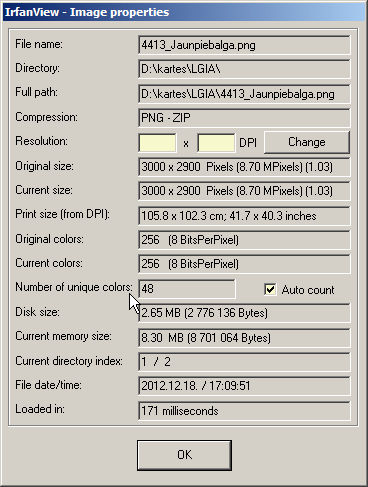Click the Compression field showing PNG - ZIP
Screen dimensions: 368x487
click(244, 118)
